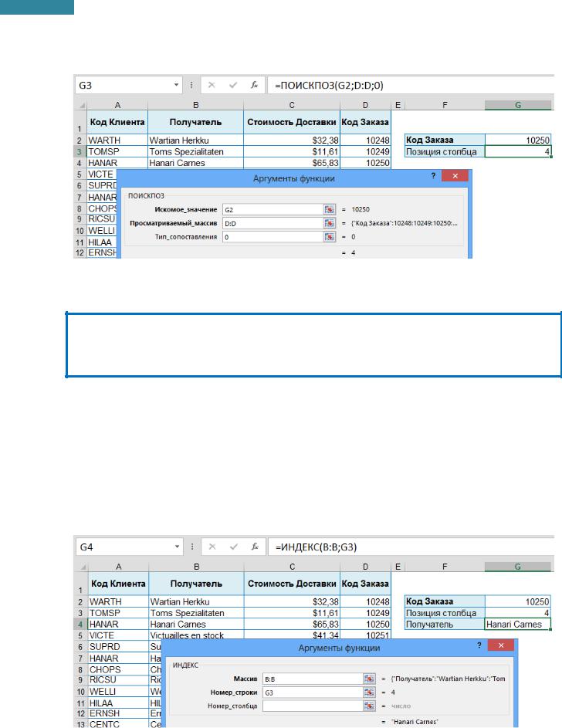Close the ПОИСКПОЗ function arguments dialog

pyautogui.click(x=455, y=176)
